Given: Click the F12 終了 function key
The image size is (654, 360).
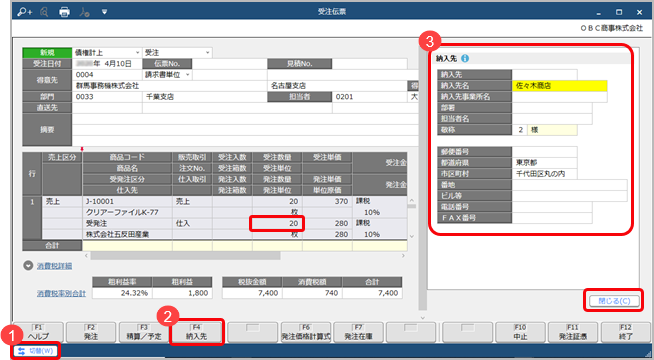Looking at the screenshot, I should pos(626,332).
